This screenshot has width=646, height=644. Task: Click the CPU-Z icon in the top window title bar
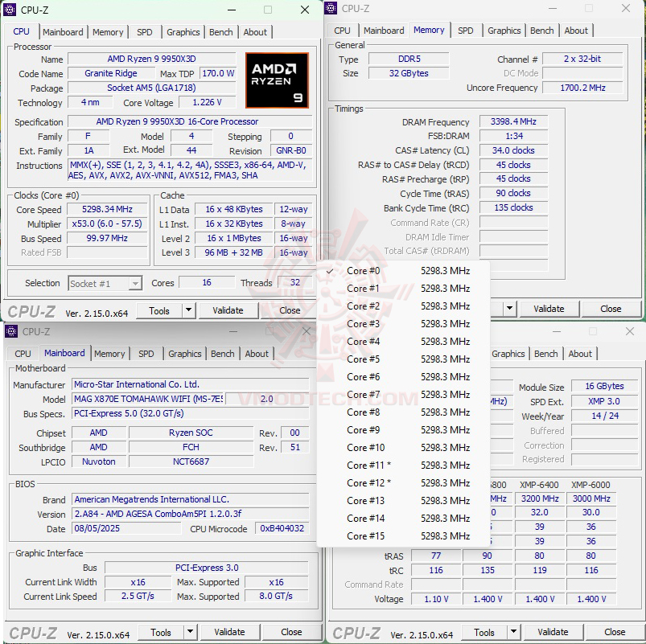point(10,10)
